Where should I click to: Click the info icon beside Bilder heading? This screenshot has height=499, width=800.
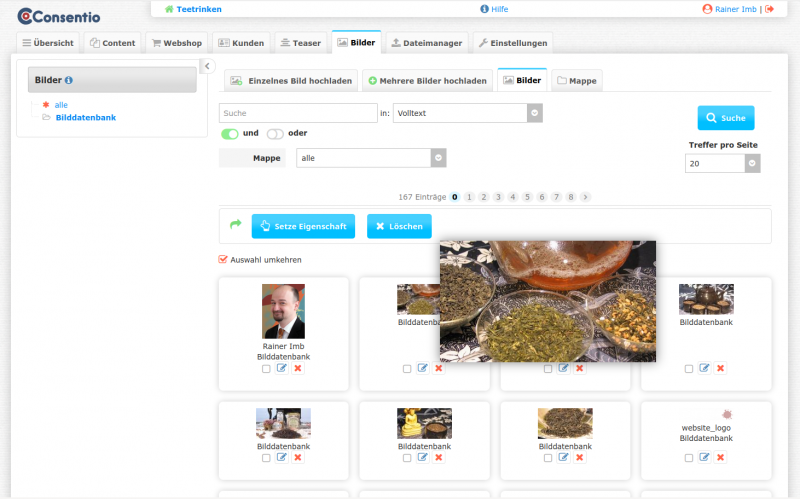click(69, 80)
